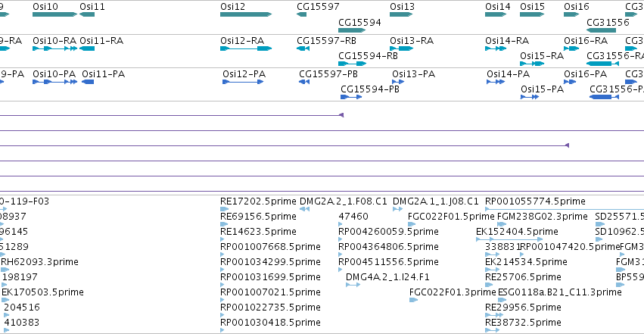Pick the Osi15-PA protein feature
This screenshot has height=334, width=644.
pos(530,97)
